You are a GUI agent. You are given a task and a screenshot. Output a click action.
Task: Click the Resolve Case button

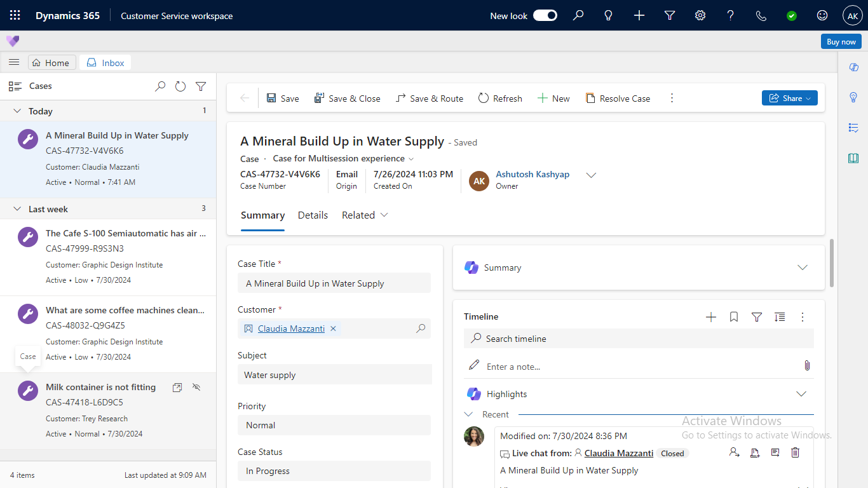pyautogui.click(x=618, y=98)
